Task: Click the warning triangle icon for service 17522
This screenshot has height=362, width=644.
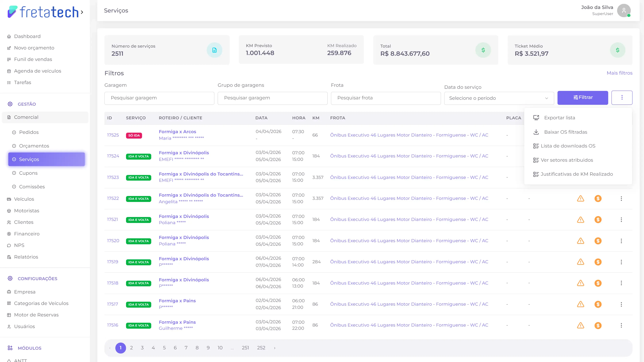Action: click(580, 198)
